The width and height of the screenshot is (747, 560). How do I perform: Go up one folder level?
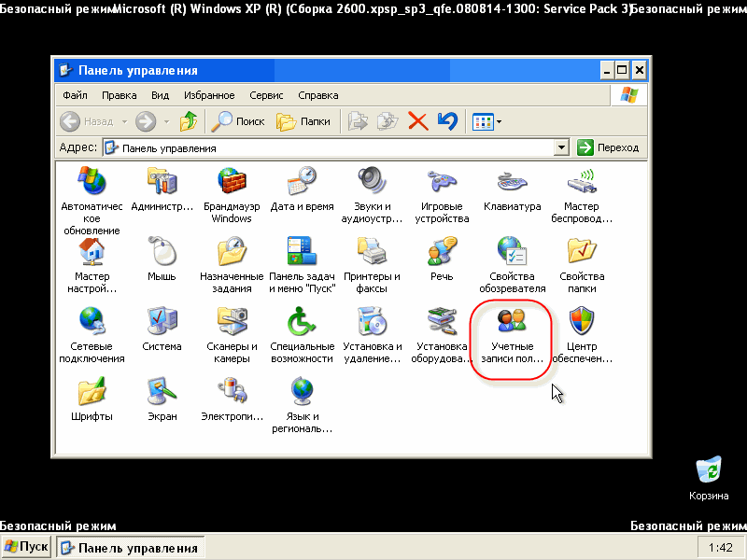(189, 121)
